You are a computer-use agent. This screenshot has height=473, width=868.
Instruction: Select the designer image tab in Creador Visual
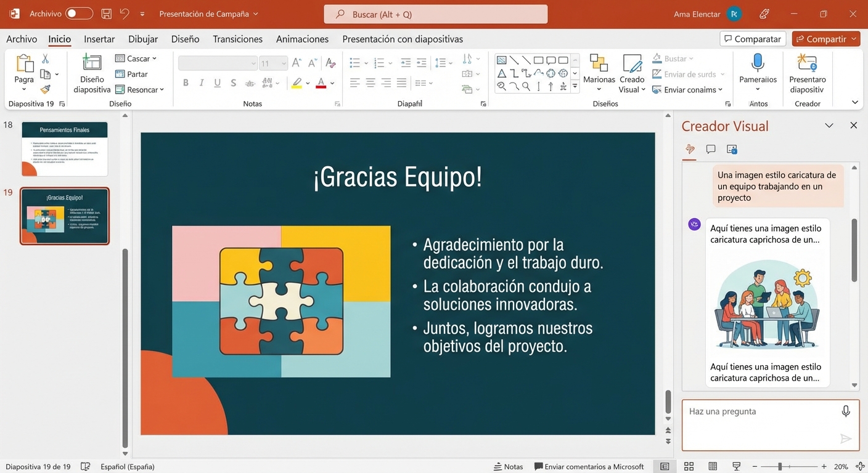pyautogui.click(x=732, y=149)
